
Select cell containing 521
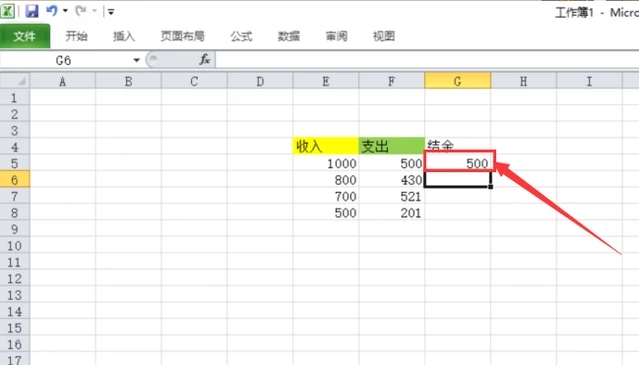pyautogui.click(x=392, y=196)
